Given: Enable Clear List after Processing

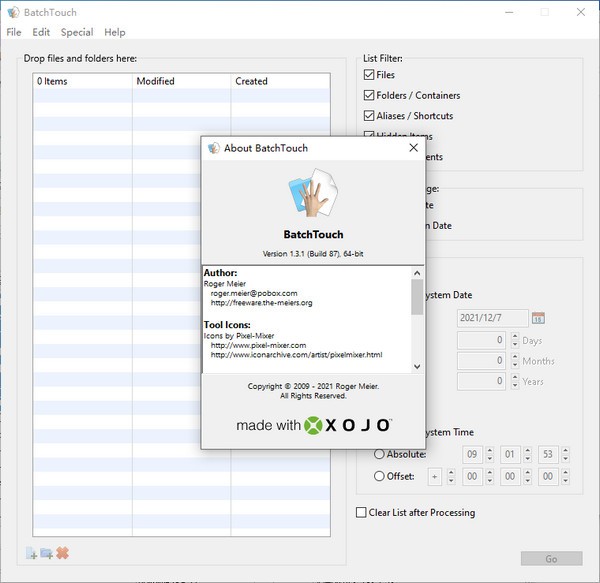Looking at the screenshot, I should [362, 513].
